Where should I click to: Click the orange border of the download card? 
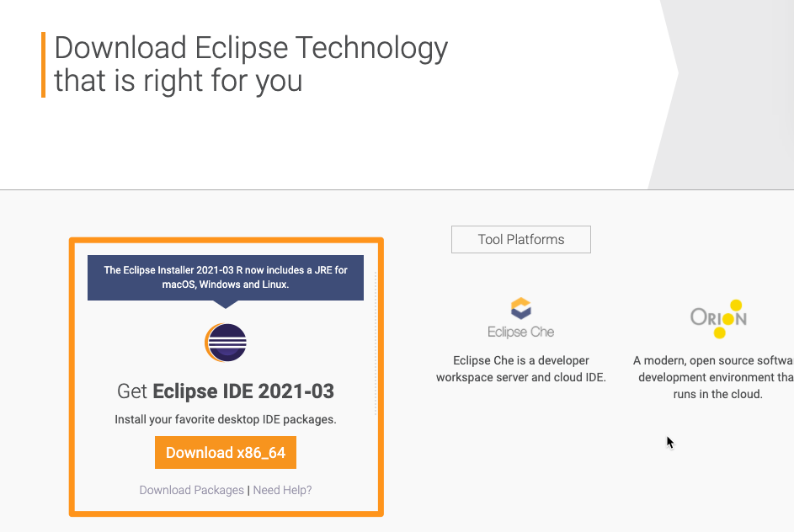coord(72,376)
